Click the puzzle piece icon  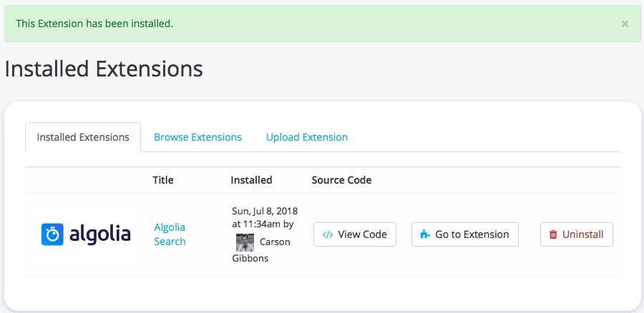[x=426, y=234]
